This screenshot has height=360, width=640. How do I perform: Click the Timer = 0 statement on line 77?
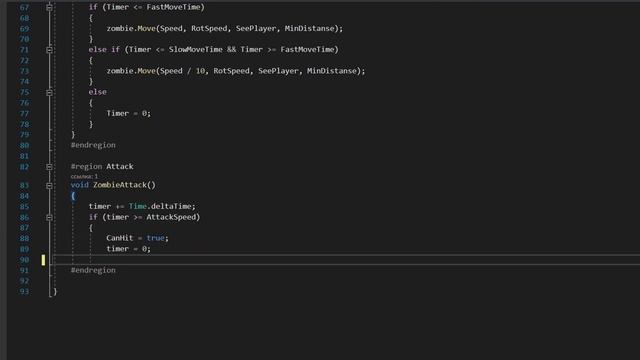[x=129, y=113]
